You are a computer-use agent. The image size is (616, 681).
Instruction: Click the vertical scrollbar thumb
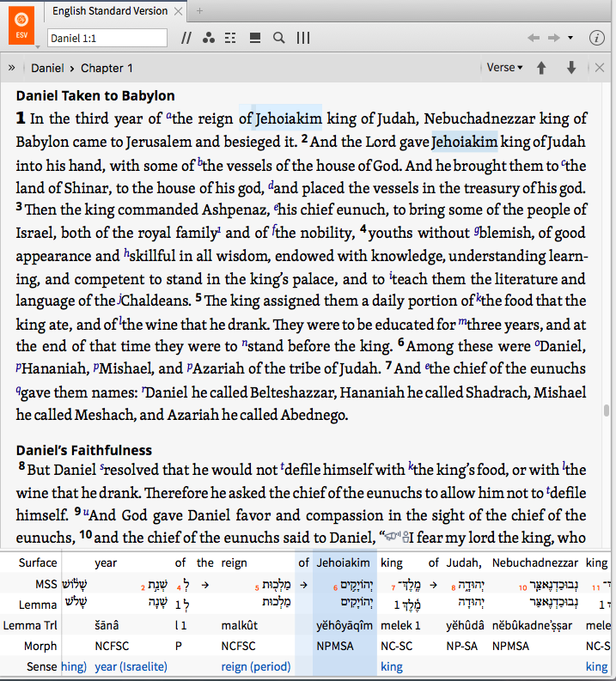[x=606, y=410]
